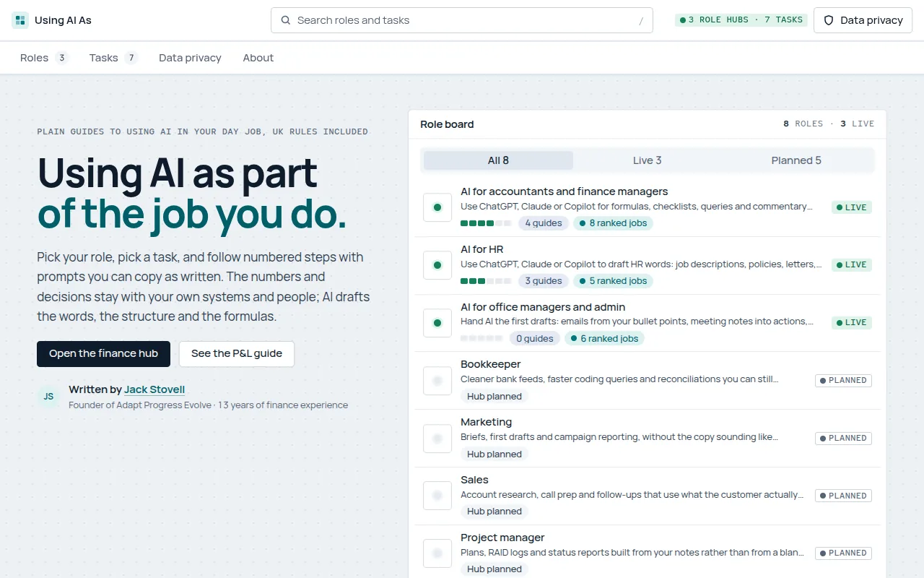Click the status icon for AI for accountants row
This screenshot has width=924, height=578.
(x=437, y=207)
